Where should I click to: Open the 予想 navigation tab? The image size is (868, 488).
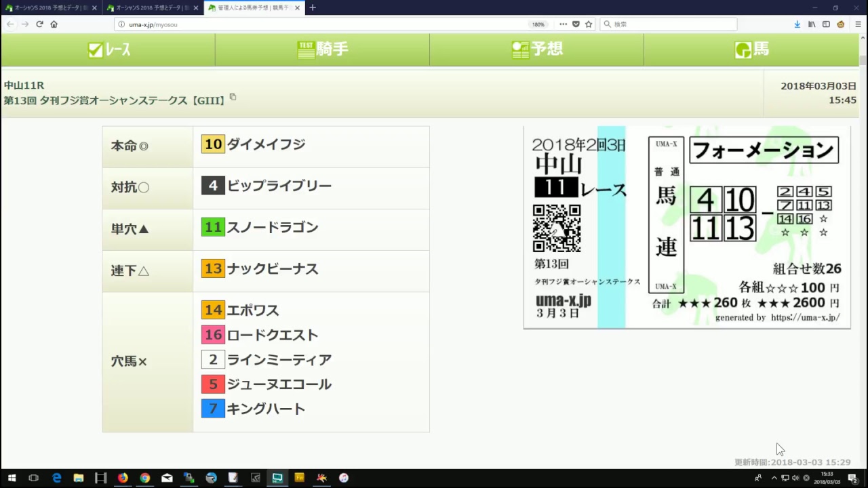point(536,49)
